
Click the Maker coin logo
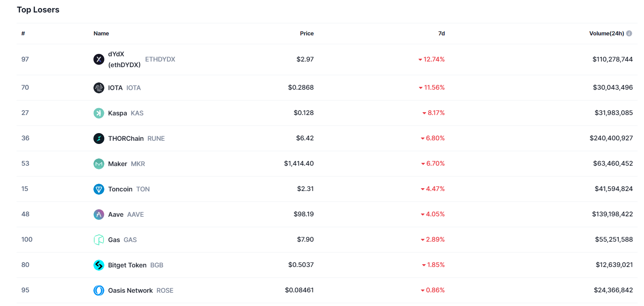coord(99,164)
